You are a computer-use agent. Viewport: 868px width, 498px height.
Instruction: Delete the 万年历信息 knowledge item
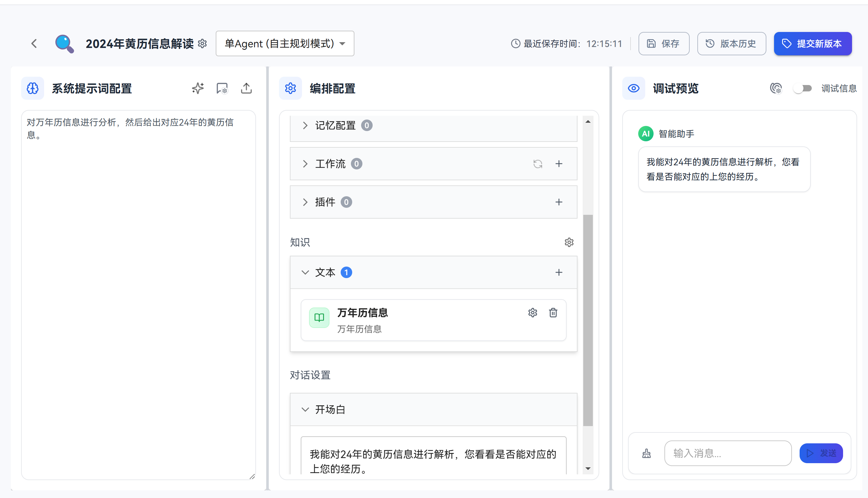click(x=553, y=313)
